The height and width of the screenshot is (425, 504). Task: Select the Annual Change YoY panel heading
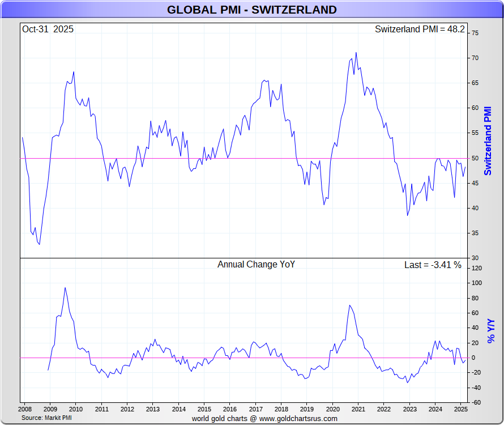(x=256, y=264)
